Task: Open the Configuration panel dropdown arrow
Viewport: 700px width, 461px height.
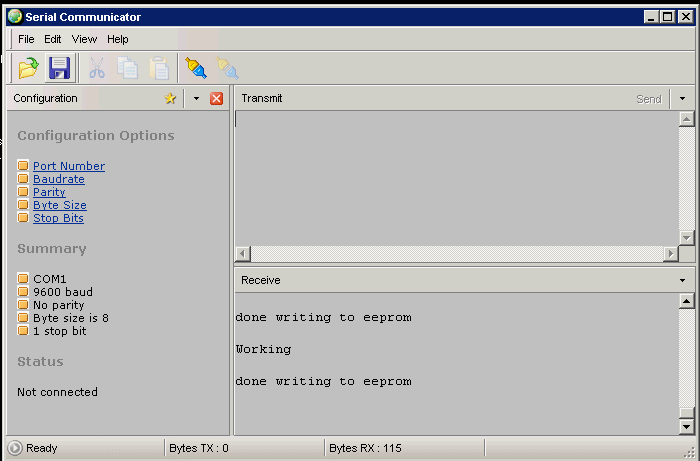Action: click(x=196, y=99)
